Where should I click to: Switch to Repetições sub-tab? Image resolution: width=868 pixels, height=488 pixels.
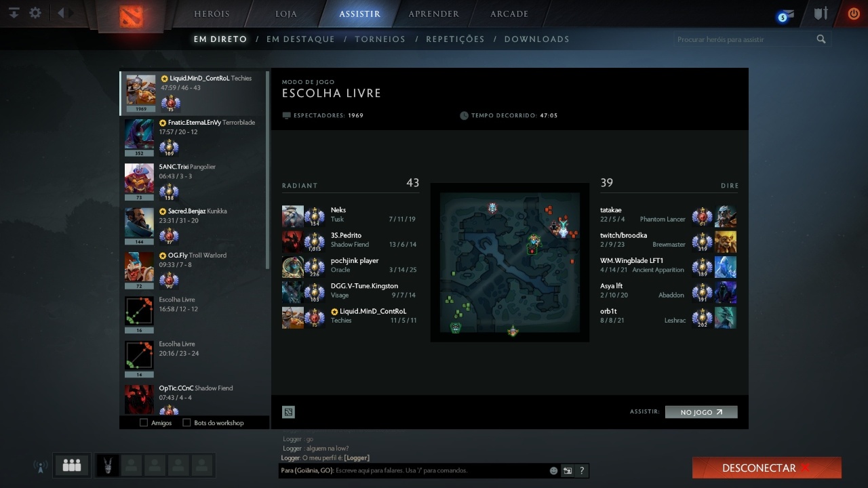(455, 39)
